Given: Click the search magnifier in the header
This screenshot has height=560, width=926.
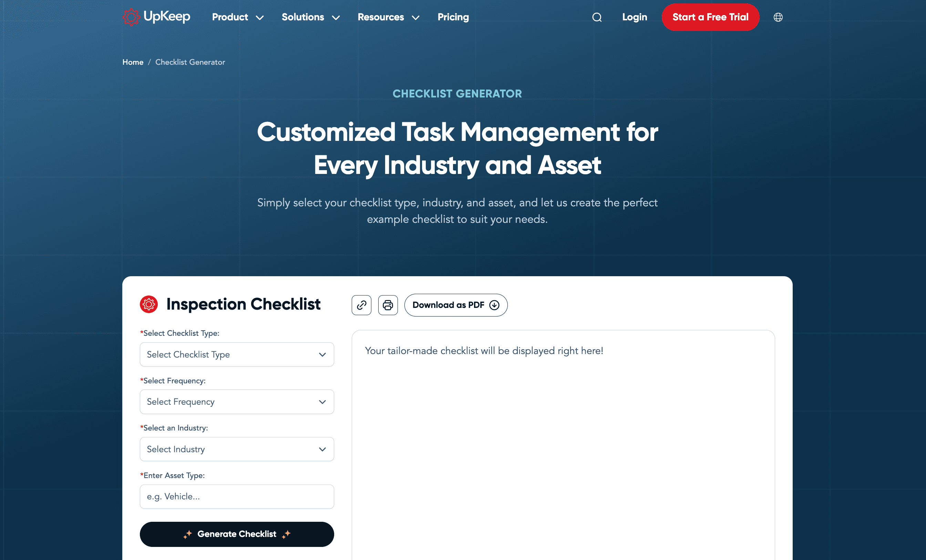Looking at the screenshot, I should click(x=596, y=17).
